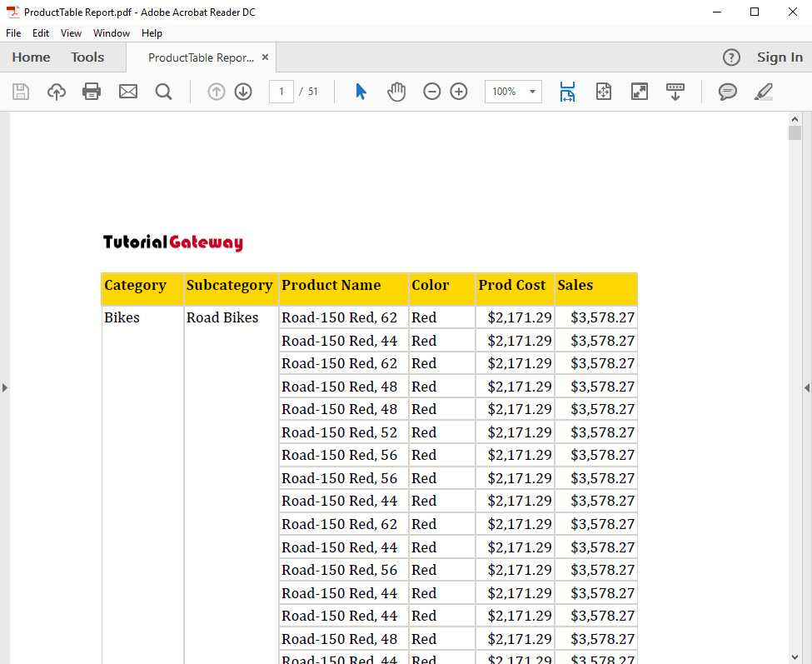Screen dimensions: 812x664
Task: Click inside the page number field
Action: 281,92
